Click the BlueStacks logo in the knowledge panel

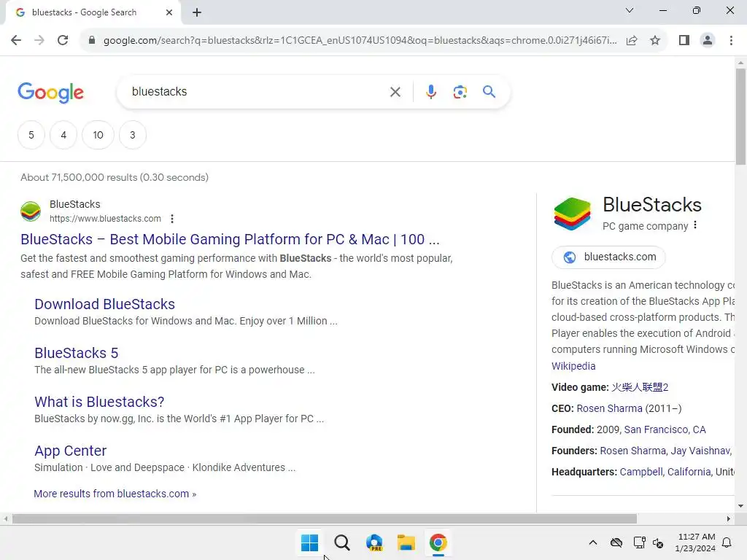[x=572, y=214]
